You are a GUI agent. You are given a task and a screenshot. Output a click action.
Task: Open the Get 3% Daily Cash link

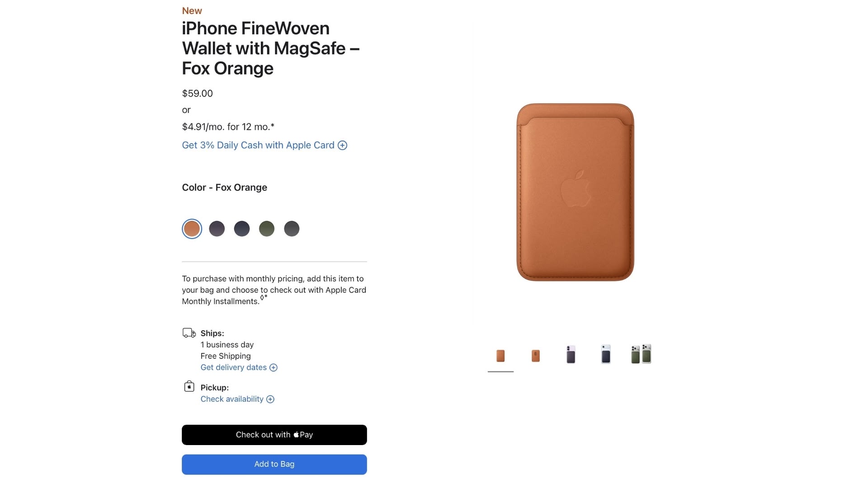coord(258,145)
